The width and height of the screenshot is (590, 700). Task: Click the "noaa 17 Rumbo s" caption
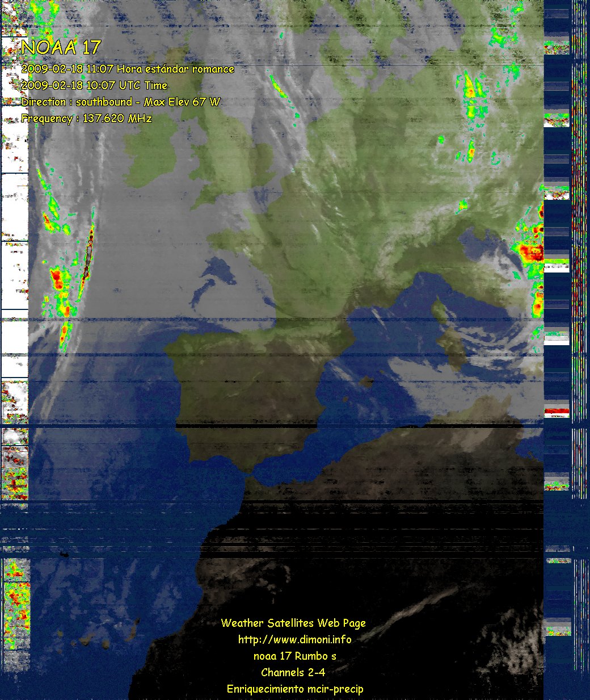tap(294, 656)
